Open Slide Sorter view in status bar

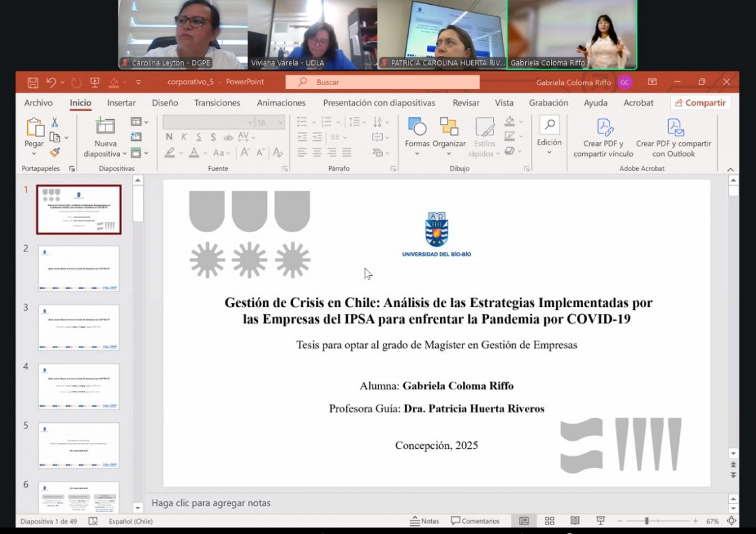[550, 521]
